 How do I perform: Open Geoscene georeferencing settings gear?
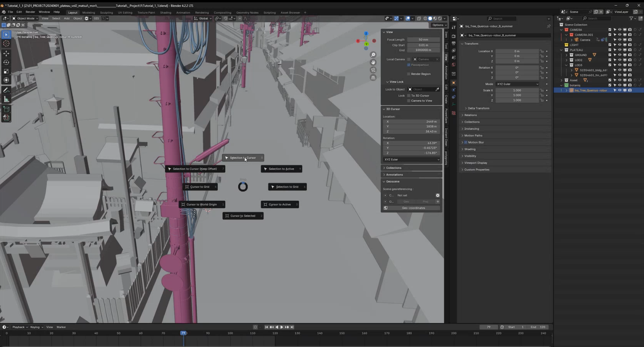pos(438,195)
